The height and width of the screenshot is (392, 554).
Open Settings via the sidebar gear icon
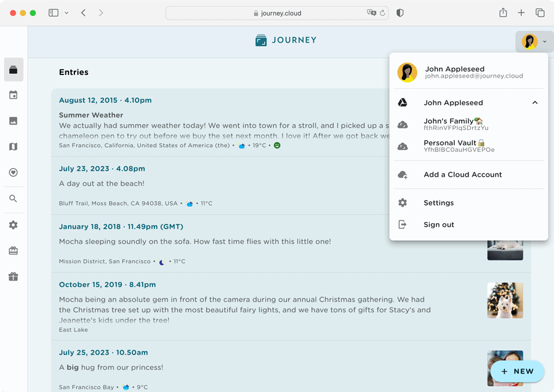[13, 225]
